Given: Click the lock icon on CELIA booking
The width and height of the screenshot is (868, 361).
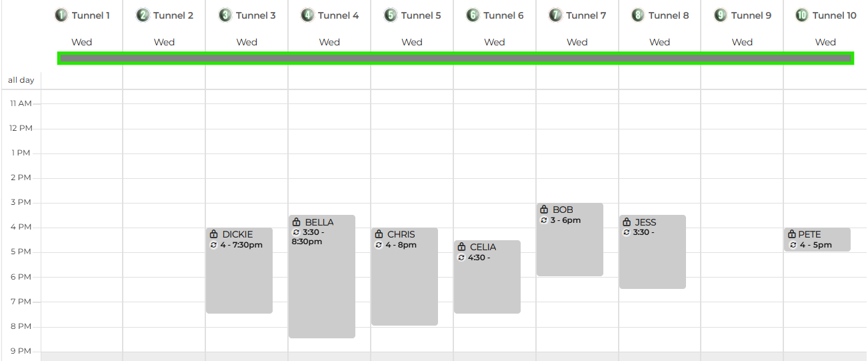Looking at the screenshot, I should (x=461, y=247).
